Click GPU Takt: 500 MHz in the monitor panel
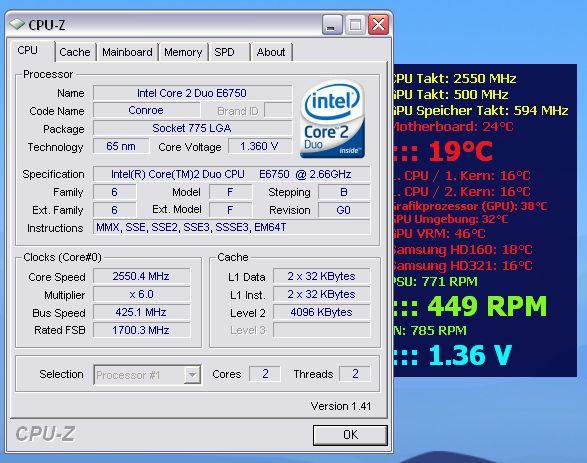Screen dimensions: 587x463 pos(450,94)
